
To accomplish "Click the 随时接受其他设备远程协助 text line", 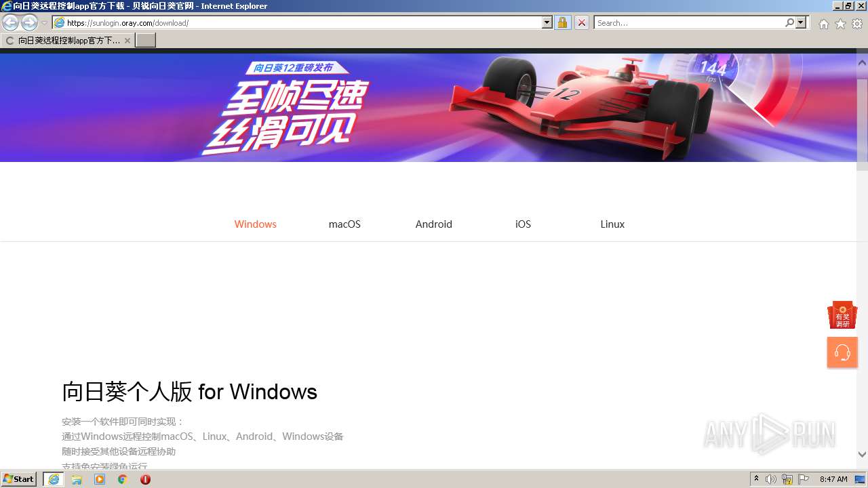I will 119,451.
